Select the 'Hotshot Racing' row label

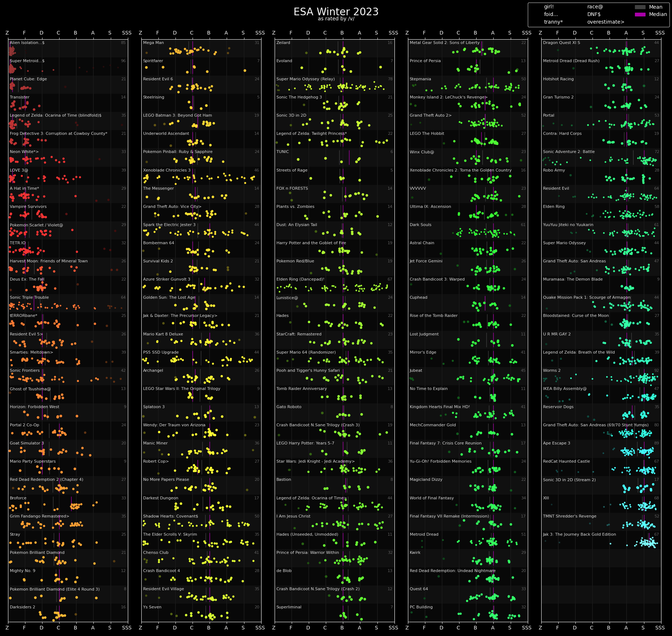(558, 79)
